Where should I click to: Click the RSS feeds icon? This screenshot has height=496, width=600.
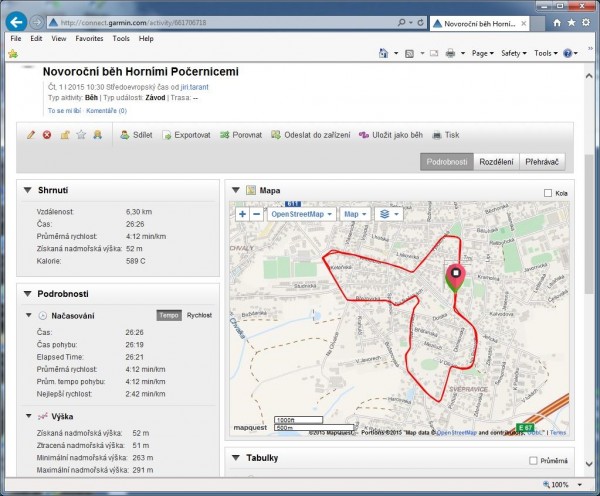(x=409, y=54)
